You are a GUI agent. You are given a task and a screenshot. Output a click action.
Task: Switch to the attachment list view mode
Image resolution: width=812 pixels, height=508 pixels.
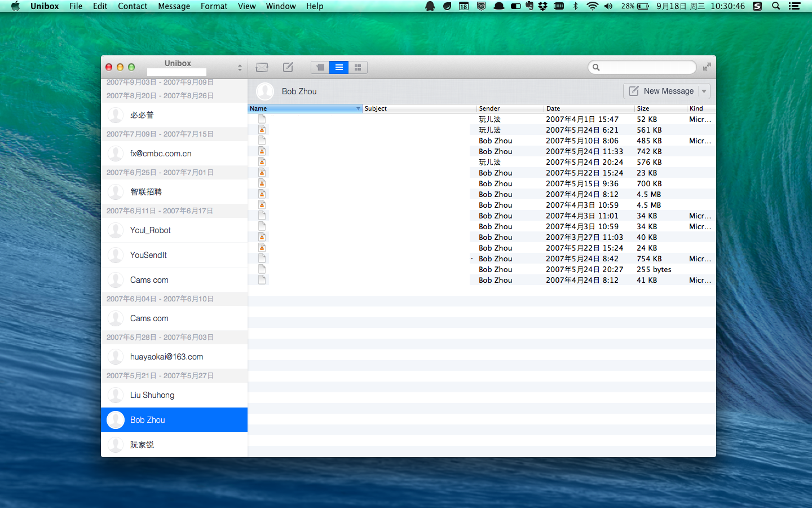pyautogui.click(x=339, y=68)
